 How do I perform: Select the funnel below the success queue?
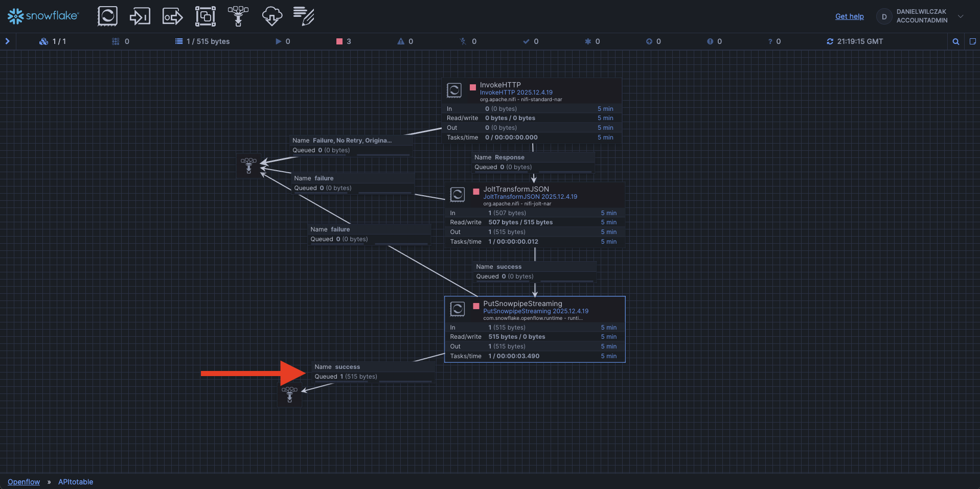pyautogui.click(x=289, y=394)
